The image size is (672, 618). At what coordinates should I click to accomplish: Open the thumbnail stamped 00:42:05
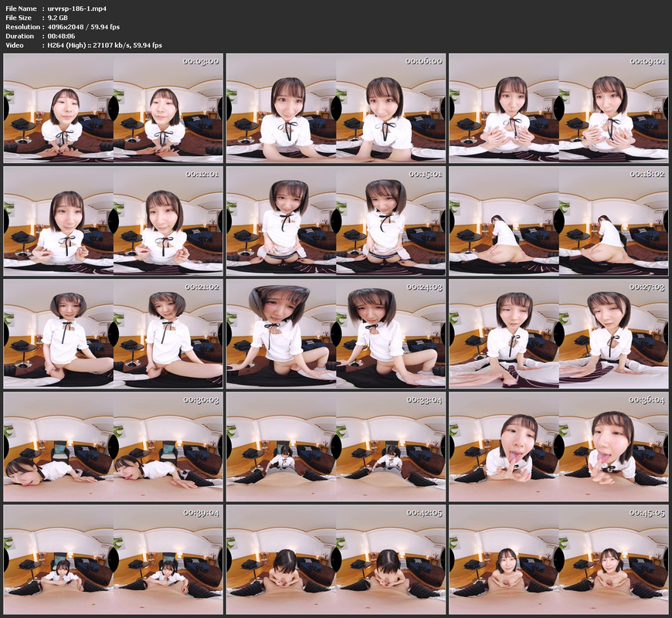336,560
